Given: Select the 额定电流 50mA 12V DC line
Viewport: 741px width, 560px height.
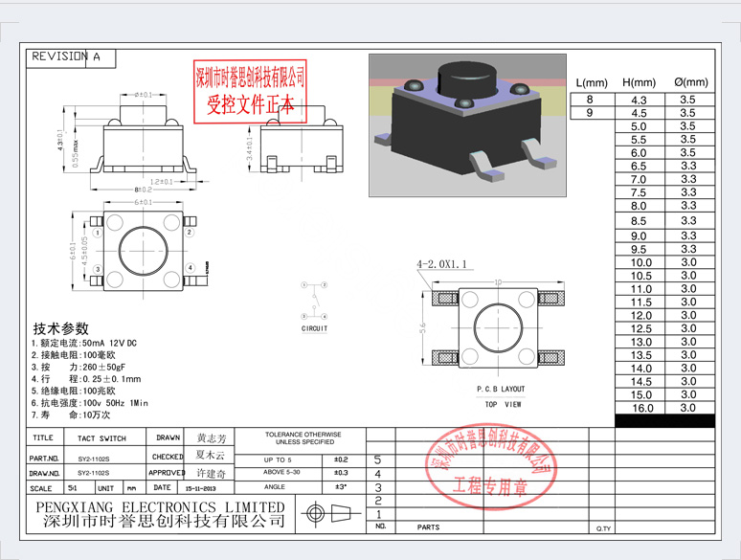Looking at the screenshot, I should pyautogui.click(x=84, y=343).
